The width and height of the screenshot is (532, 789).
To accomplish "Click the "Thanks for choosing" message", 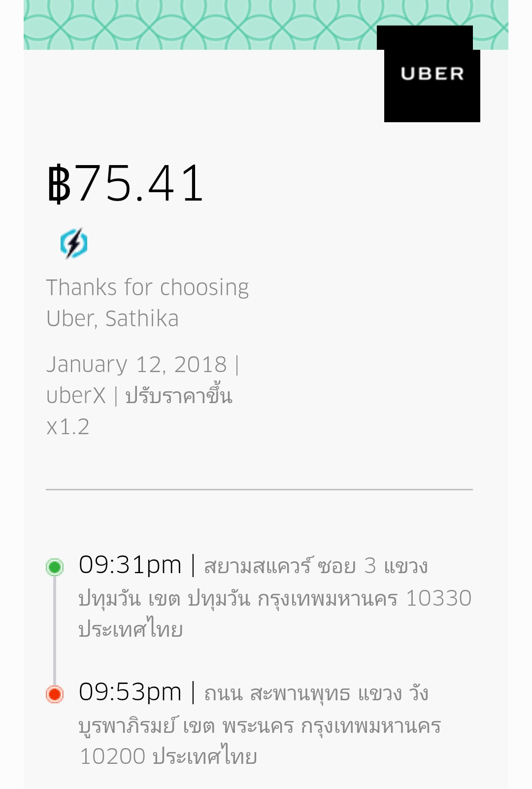I will click(x=147, y=288).
